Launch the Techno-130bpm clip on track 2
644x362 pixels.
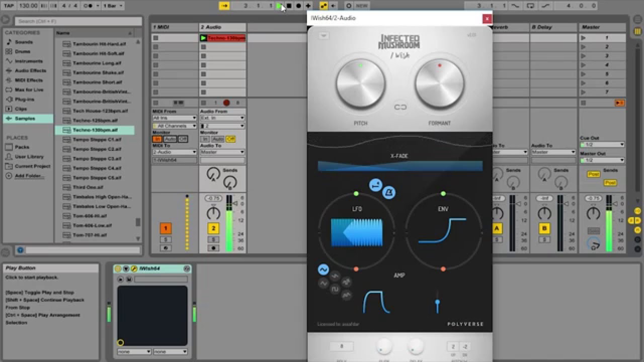point(204,38)
